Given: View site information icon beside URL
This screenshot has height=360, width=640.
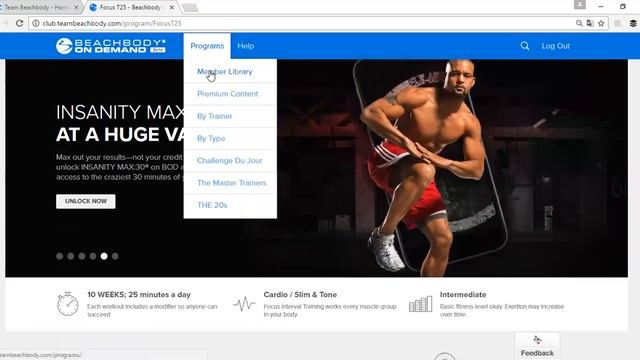Looking at the screenshot, I should 36,23.
